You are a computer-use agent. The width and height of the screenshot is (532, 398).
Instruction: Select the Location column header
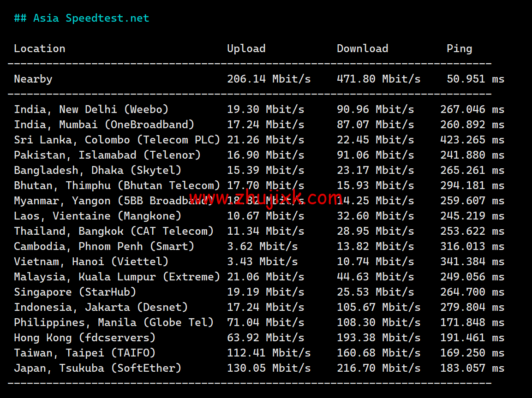(x=40, y=48)
